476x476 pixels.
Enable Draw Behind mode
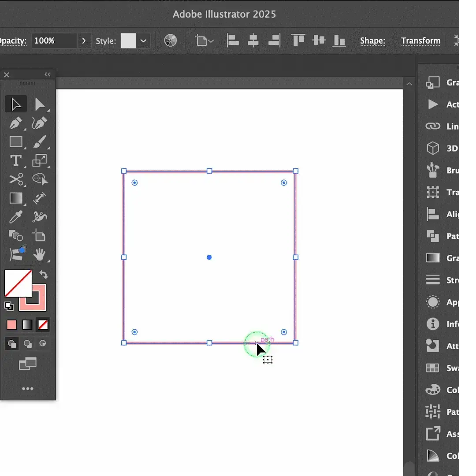[28, 344]
